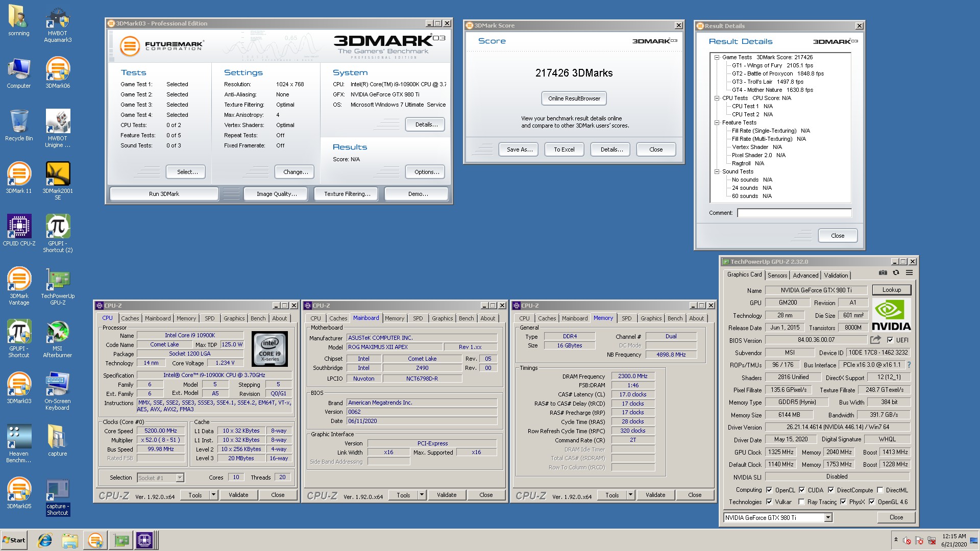Click Save As... in the 3DMark Score window
The width and height of the screenshot is (980, 551).
[x=519, y=149]
